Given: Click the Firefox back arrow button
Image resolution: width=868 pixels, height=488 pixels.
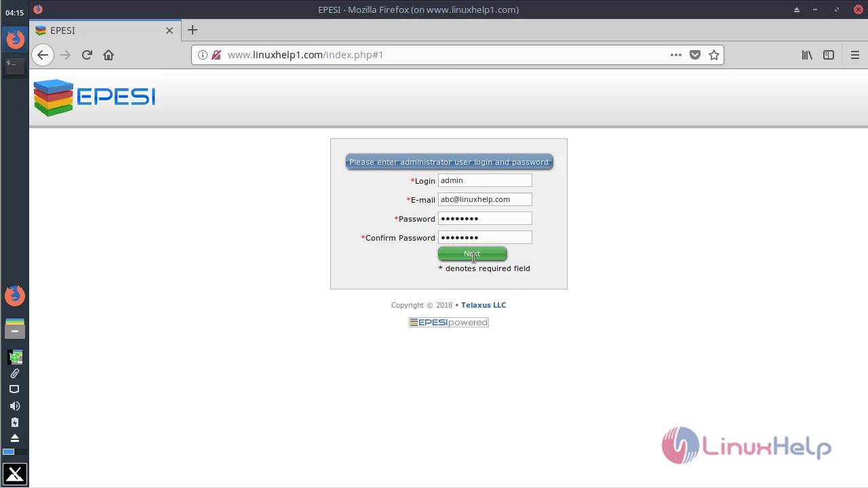Looking at the screenshot, I should coord(43,55).
